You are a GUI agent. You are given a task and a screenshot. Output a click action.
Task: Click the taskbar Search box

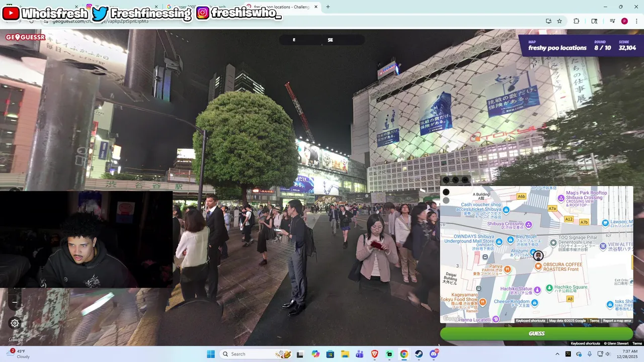pos(255,354)
